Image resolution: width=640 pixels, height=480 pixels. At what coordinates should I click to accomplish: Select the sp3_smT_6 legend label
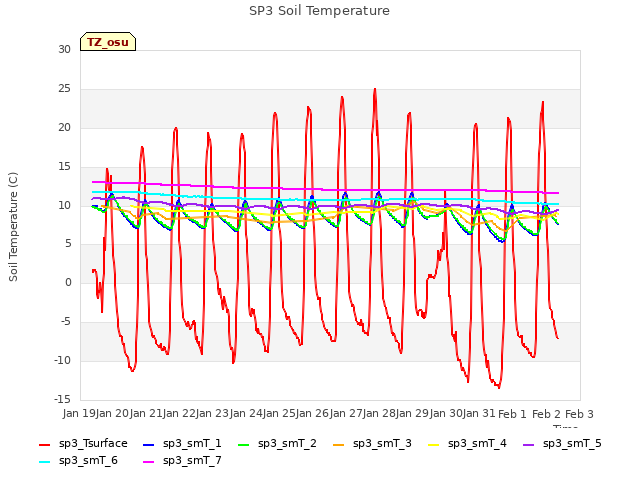click(x=88, y=461)
